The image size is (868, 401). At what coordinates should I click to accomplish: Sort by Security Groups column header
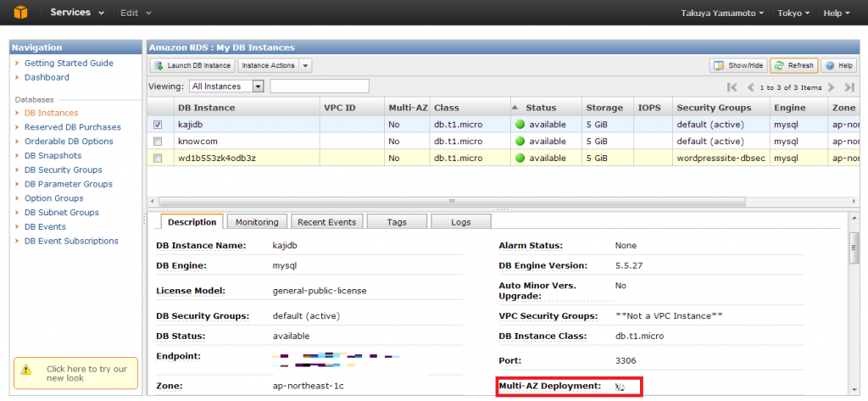tap(721, 108)
